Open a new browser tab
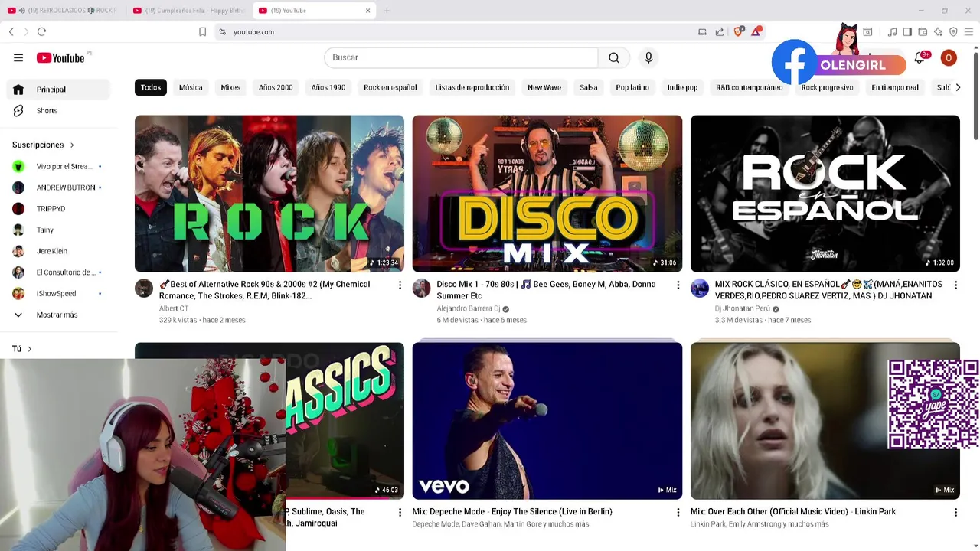980x551 pixels. coord(387,11)
